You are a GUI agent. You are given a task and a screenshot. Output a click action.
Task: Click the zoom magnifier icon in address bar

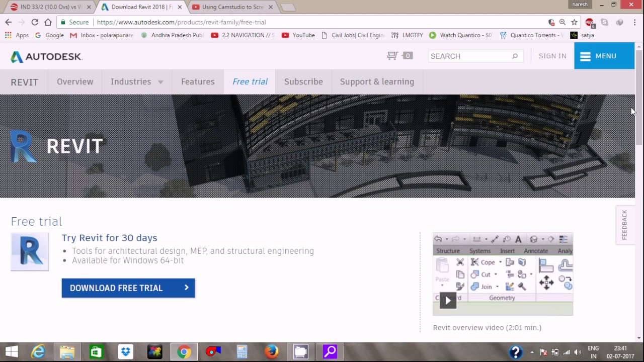(562, 22)
